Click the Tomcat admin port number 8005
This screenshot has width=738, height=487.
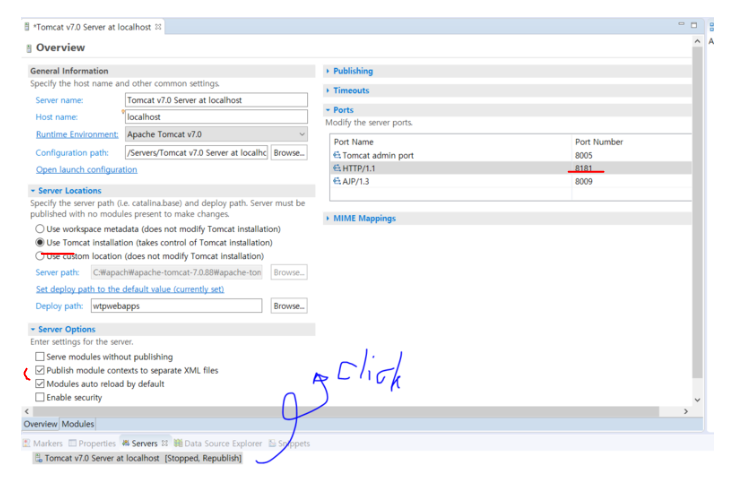click(584, 155)
